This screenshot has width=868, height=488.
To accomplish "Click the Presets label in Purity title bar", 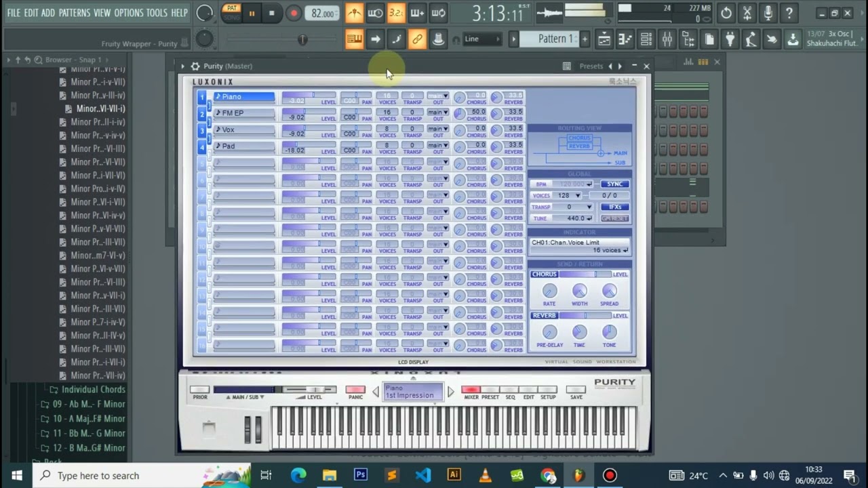I will [591, 66].
